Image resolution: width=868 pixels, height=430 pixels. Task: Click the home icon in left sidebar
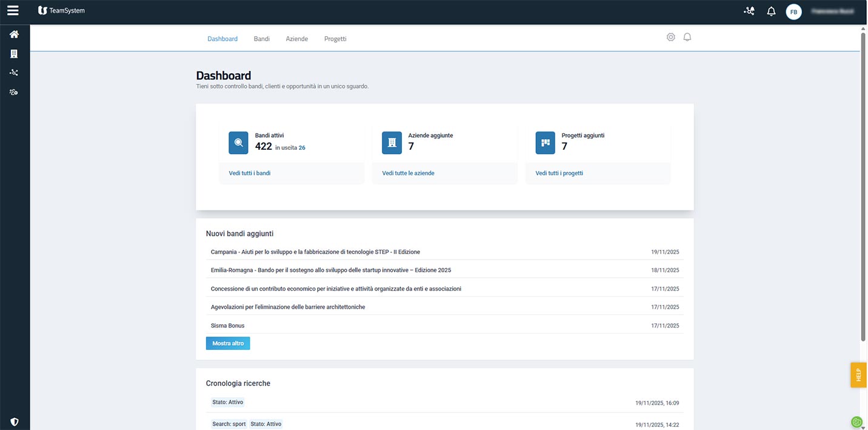[x=14, y=35]
